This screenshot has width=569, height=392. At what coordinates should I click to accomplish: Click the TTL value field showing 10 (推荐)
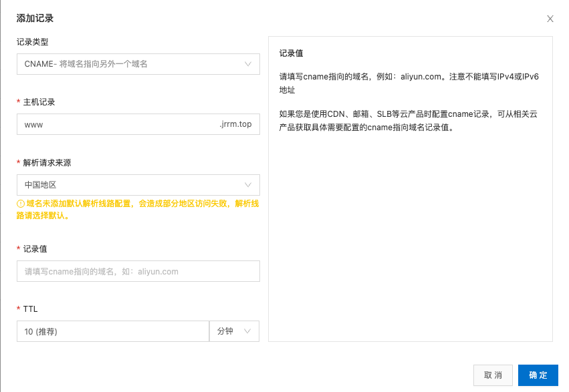point(112,331)
